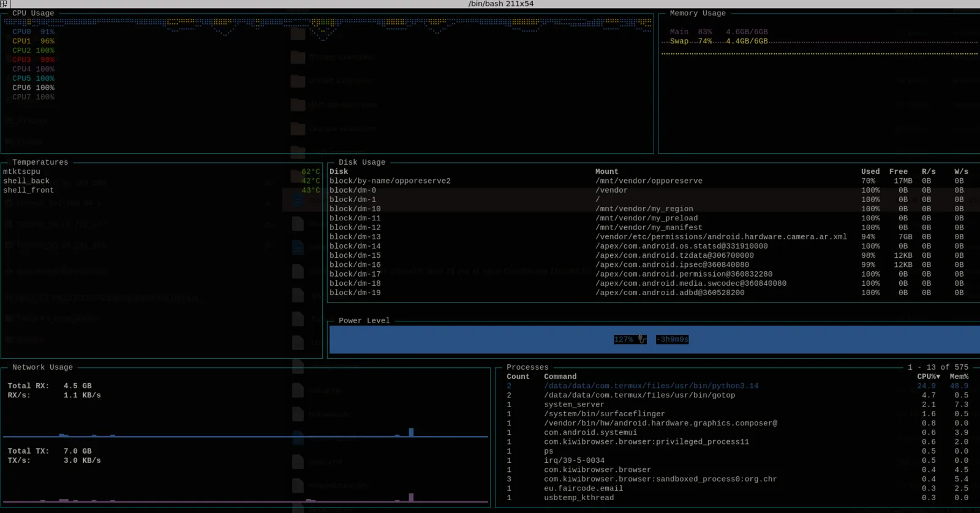Sort processes by Mem% column header
980x513 pixels.
959,376
